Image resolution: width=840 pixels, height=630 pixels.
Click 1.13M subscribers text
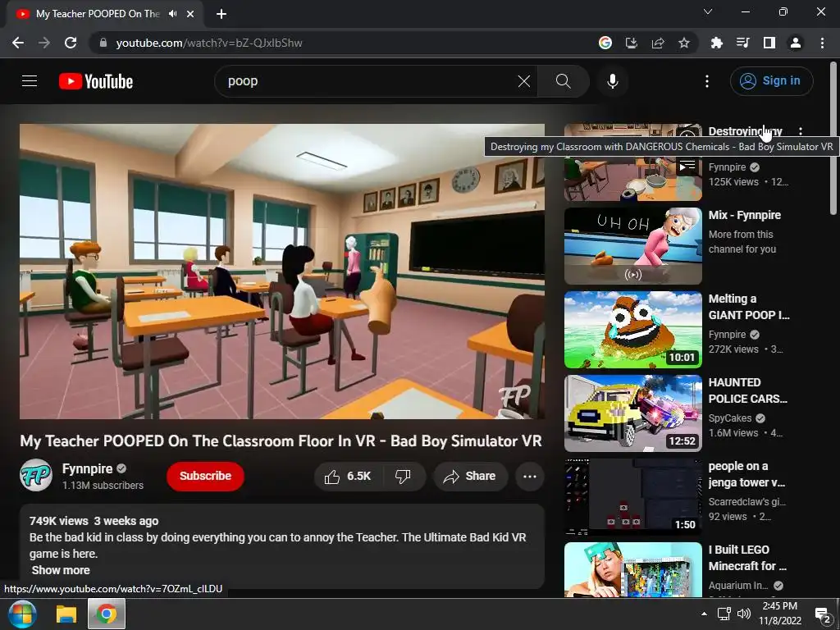pyautogui.click(x=103, y=486)
